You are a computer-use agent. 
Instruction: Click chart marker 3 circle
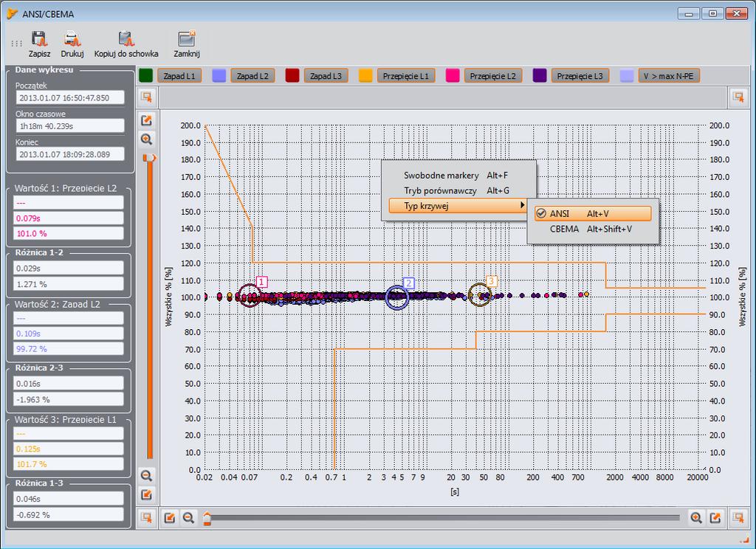coord(480,294)
